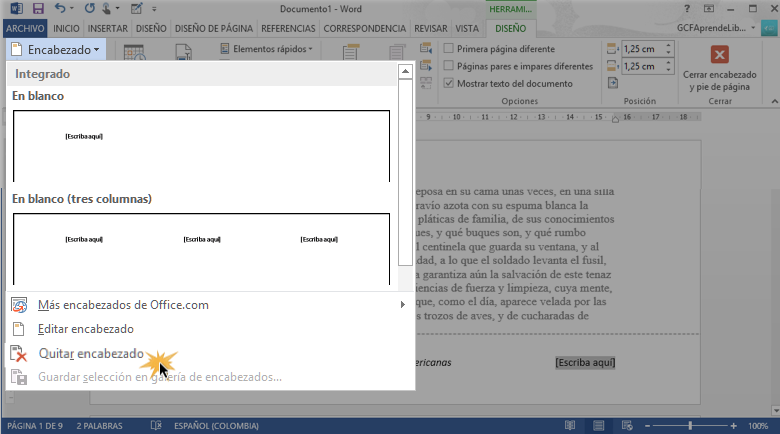This screenshot has height=434, width=780.
Task: Click the Save icon in quick access toolbar
Action: [39, 8]
